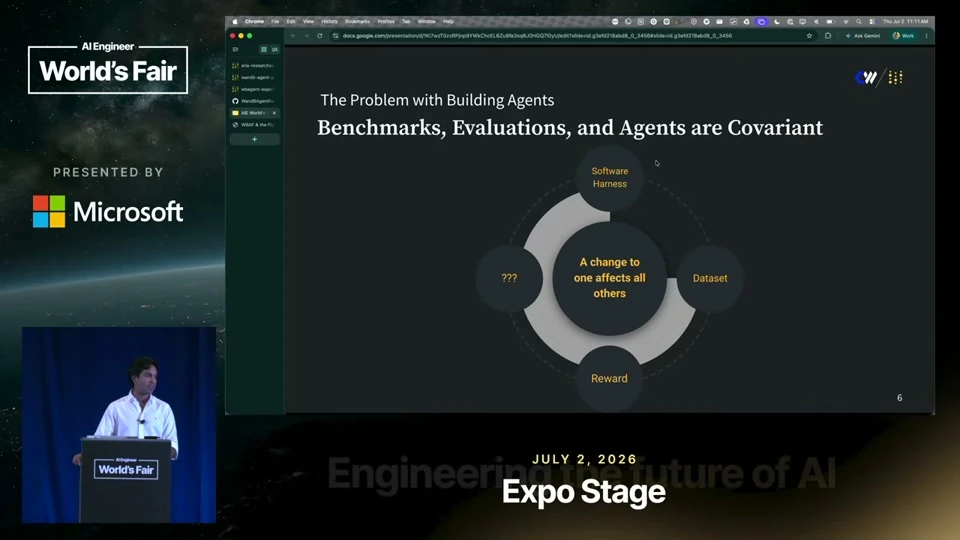Go back with browser back arrow
960x540 pixels.
click(293, 36)
